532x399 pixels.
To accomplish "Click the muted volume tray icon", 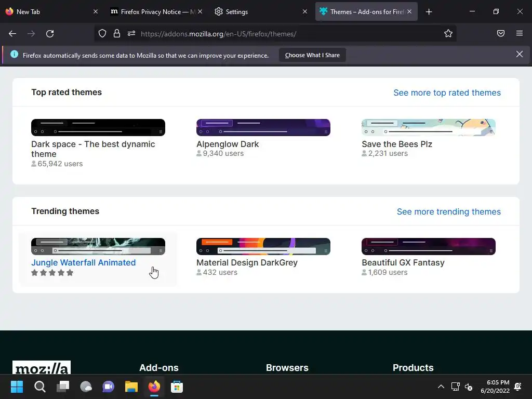I will pyautogui.click(x=469, y=387).
